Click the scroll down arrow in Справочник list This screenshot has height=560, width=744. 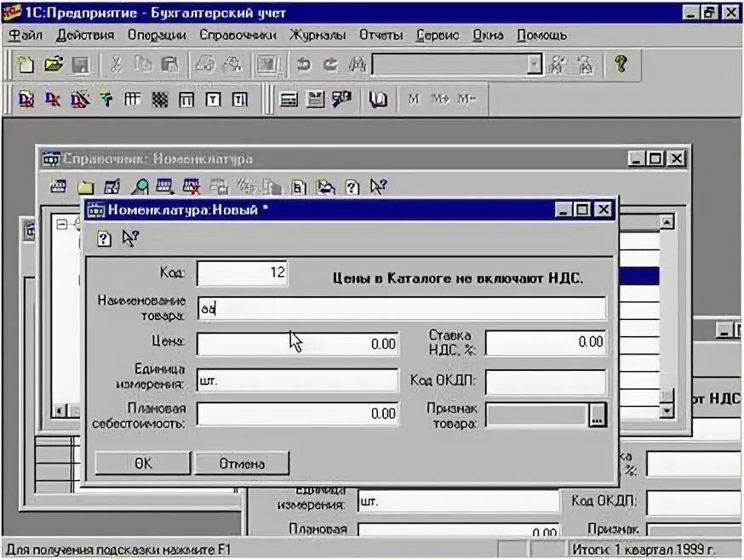(x=667, y=411)
